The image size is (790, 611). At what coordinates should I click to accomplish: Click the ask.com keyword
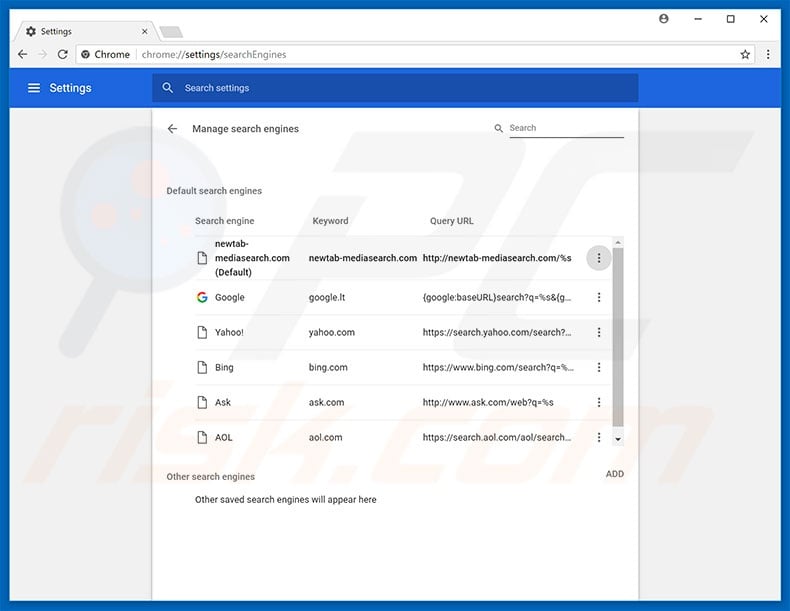coord(326,402)
